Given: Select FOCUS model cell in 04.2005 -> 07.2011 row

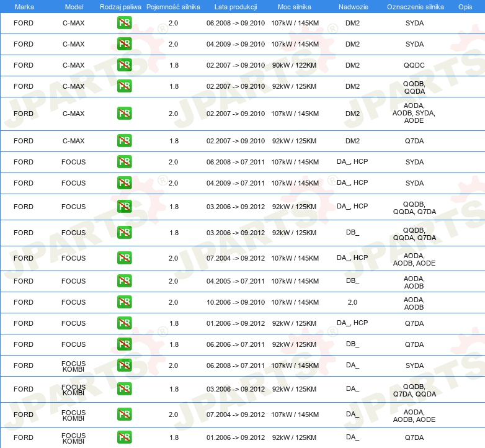Looking at the screenshot, I should click(x=74, y=281).
